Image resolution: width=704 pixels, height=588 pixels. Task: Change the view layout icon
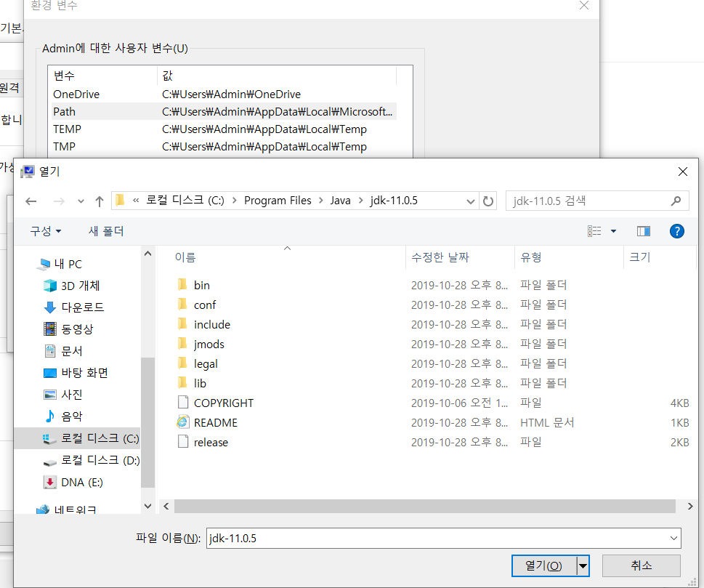pyautogui.click(x=594, y=231)
